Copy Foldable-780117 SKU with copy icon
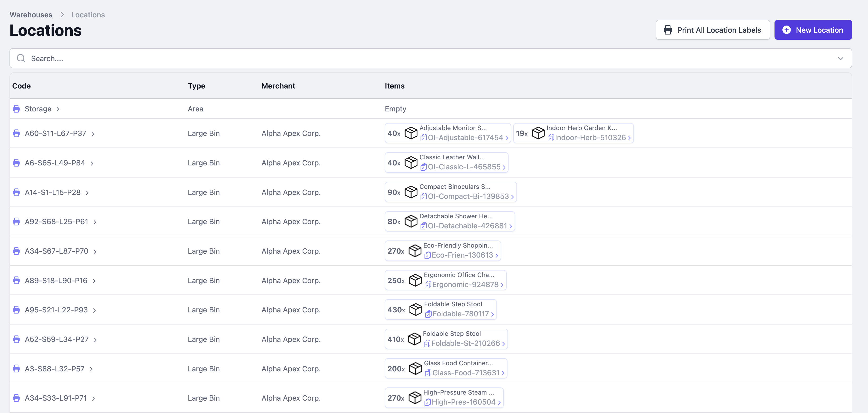The width and height of the screenshot is (868, 413). (x=428, y=314)
